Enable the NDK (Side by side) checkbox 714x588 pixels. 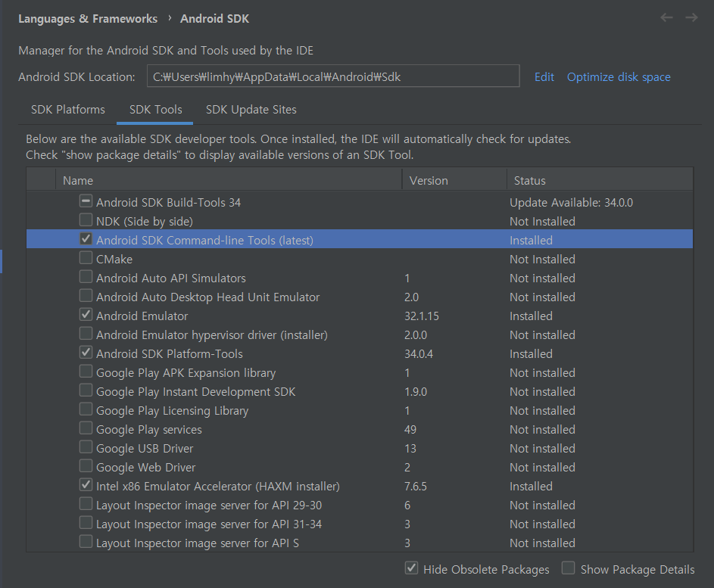(x=86, y=220)
